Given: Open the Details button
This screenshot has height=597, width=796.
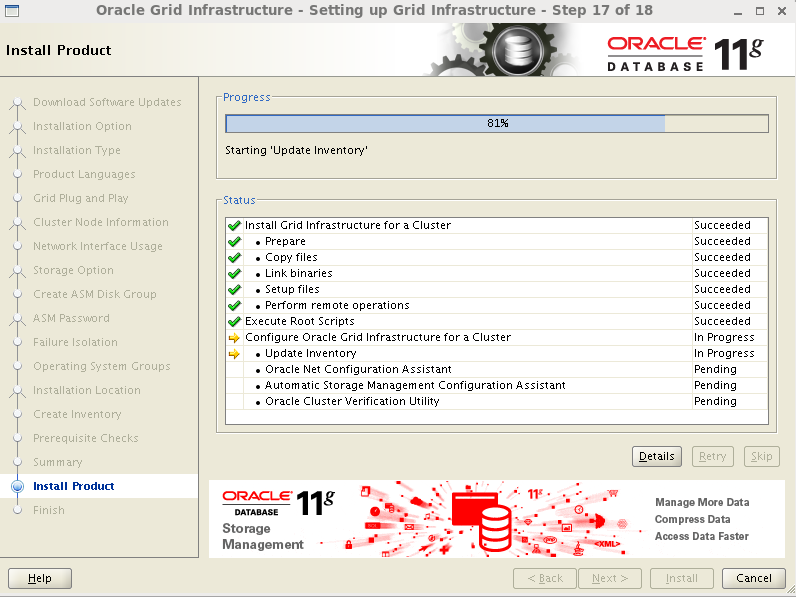Looking at the screenshot, I should pyautogui.click(x=656, y=456).
